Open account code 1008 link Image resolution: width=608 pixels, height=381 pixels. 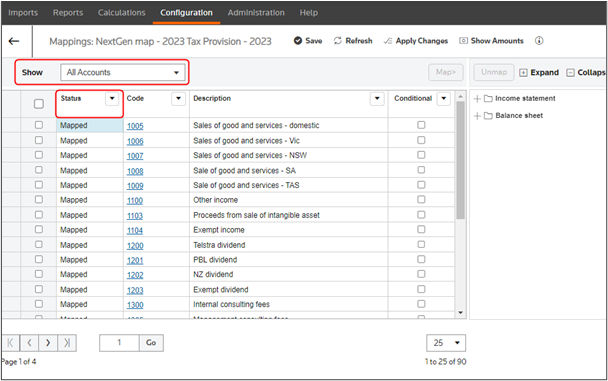point(135,171)
